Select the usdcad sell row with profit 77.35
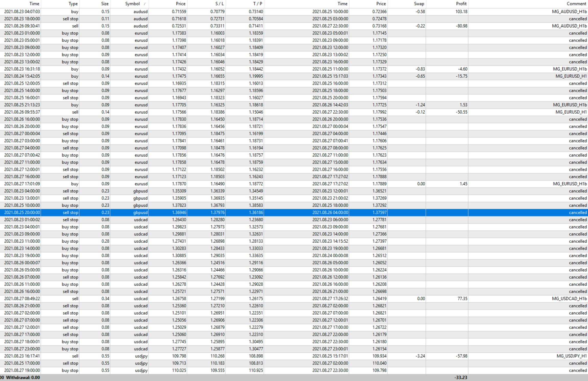The height and width of the screenshot is (381, 588). [140, 299]
